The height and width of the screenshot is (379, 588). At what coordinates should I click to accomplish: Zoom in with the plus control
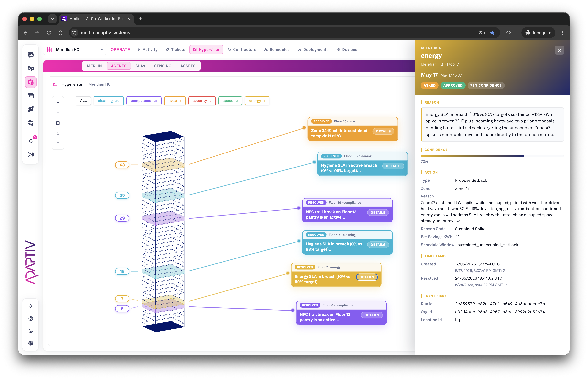coord(58,102)
